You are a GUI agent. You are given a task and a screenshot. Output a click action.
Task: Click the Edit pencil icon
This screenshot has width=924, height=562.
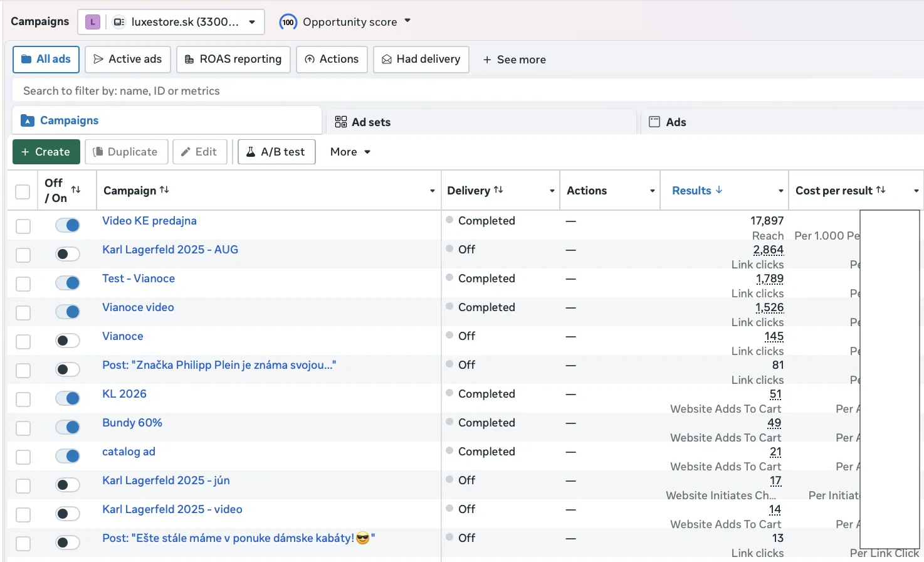click(x=186, y=152)
